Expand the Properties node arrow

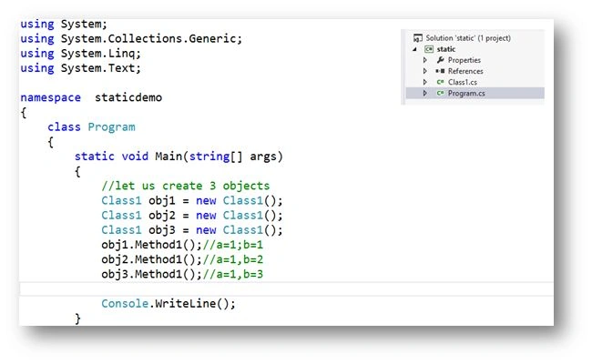[424, 60]
